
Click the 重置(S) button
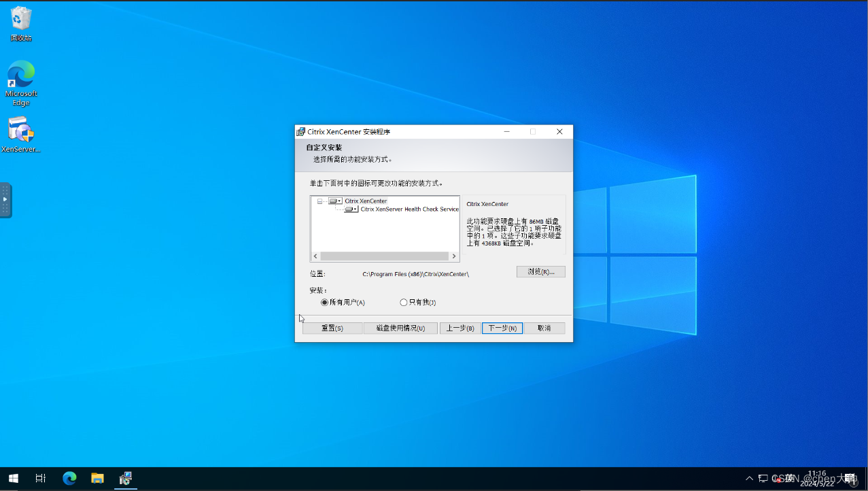[332, 328]
